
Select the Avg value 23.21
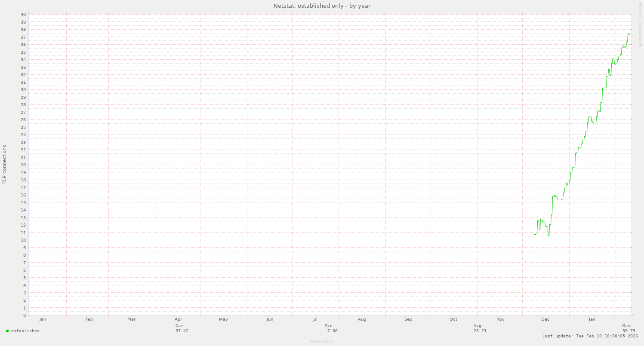tap(480, 331)
